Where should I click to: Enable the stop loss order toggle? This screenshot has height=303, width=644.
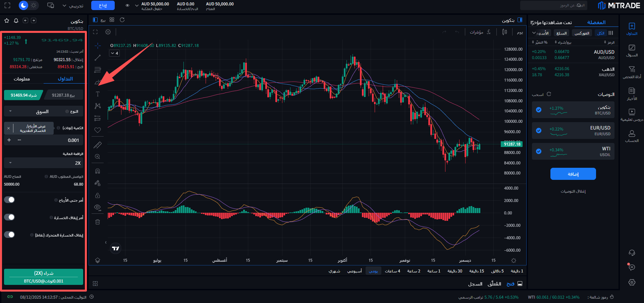(x=9, y=217)
